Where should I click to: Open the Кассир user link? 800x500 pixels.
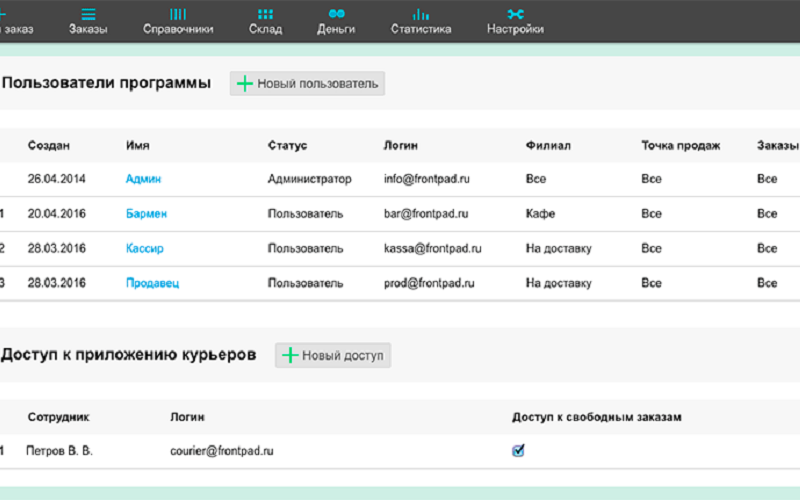145,248
